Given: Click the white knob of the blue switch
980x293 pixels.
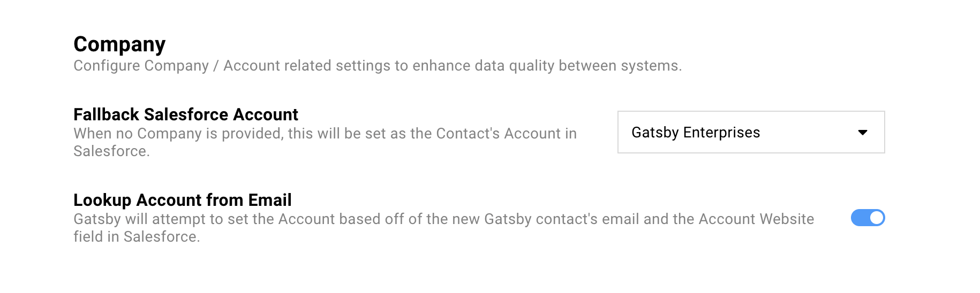Looking at the screenshot, I should (x=876, y=218).
